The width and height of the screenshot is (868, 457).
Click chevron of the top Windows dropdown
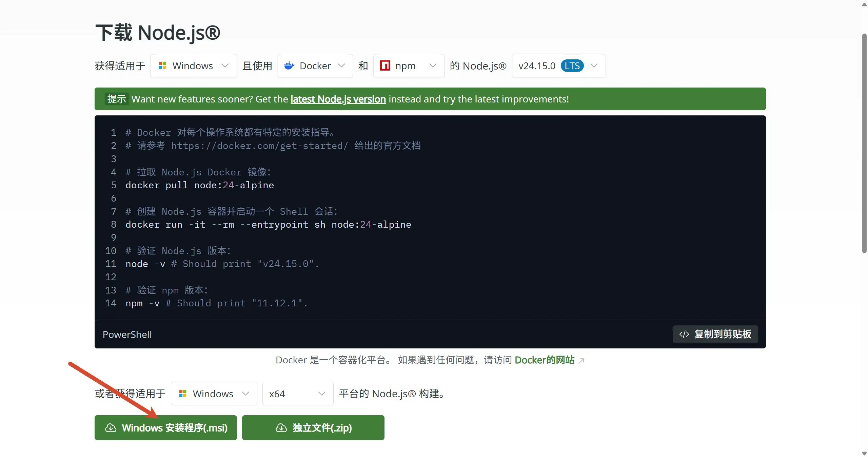pyautogui.click(x=225, y=65)
